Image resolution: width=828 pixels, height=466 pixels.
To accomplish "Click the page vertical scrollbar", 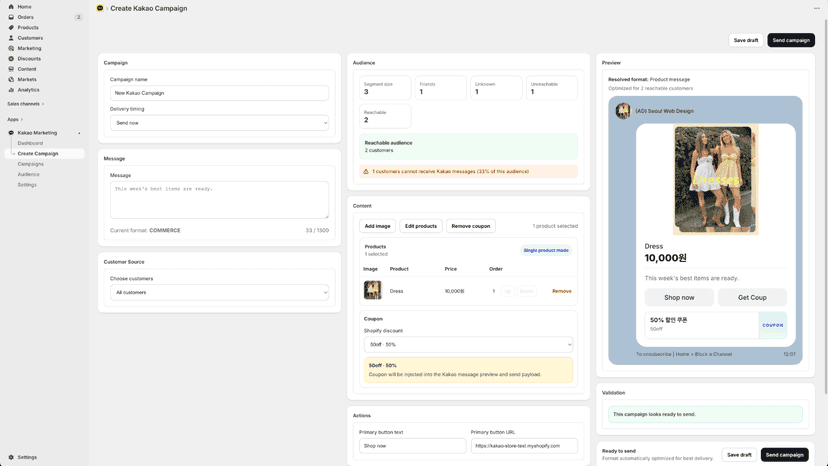I will (x=825, y=206).
